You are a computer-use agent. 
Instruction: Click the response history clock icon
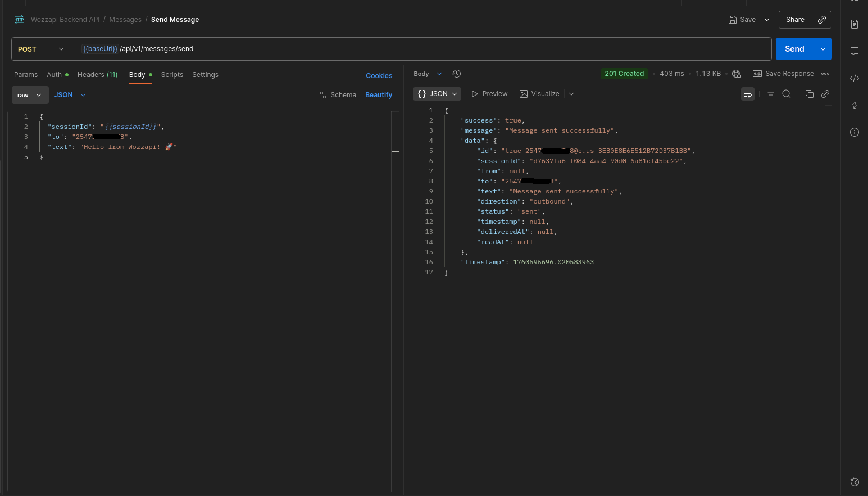[x=456, y=74]
